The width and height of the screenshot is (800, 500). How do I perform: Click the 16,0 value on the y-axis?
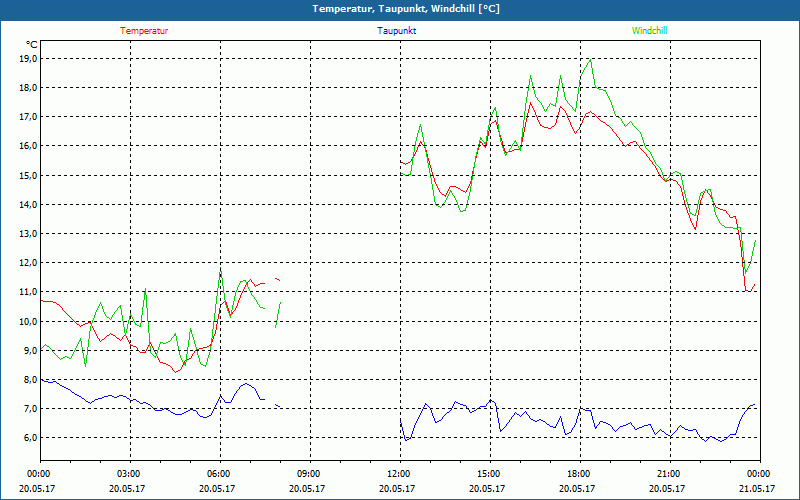pos(27,146)
